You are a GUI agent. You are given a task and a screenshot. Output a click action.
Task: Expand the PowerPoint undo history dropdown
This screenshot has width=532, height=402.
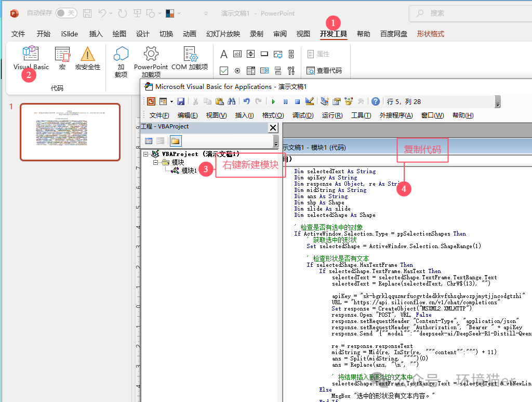(x=111, y=14)
